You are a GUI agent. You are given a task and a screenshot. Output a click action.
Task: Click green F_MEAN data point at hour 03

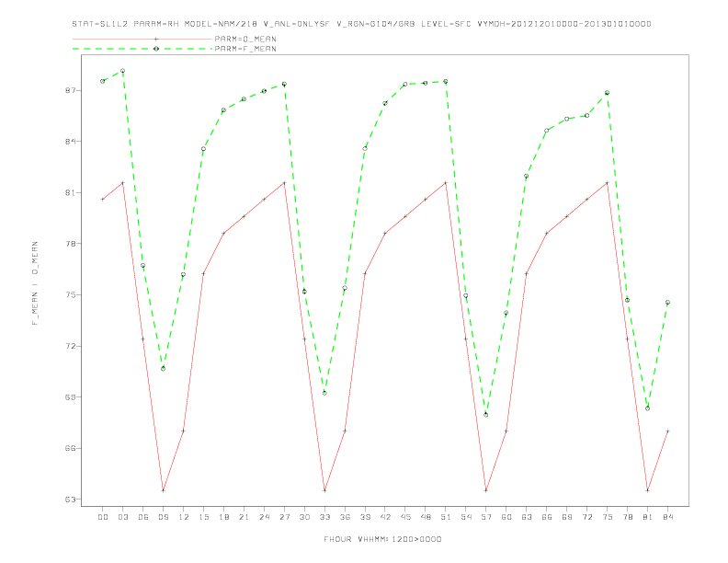(x=122, y=71)
